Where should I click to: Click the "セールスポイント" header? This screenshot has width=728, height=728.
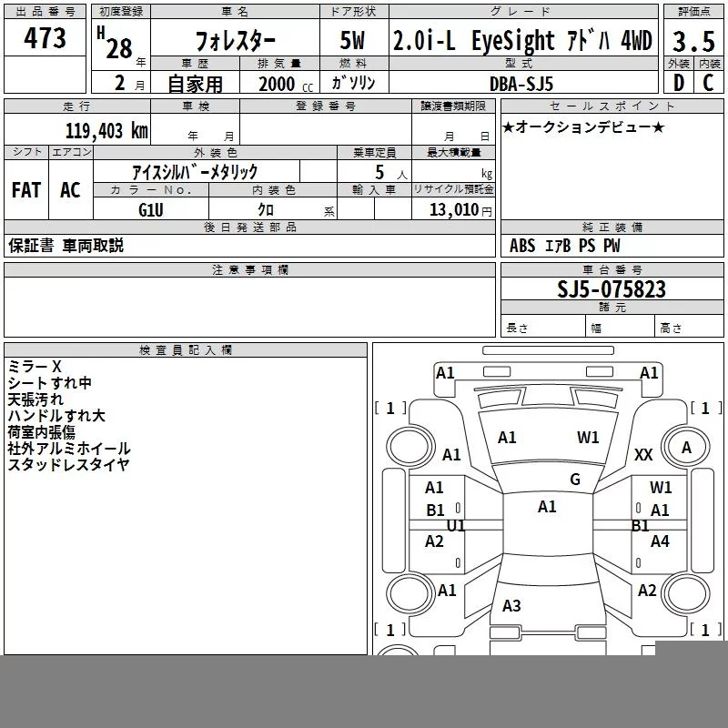(612, 106)
